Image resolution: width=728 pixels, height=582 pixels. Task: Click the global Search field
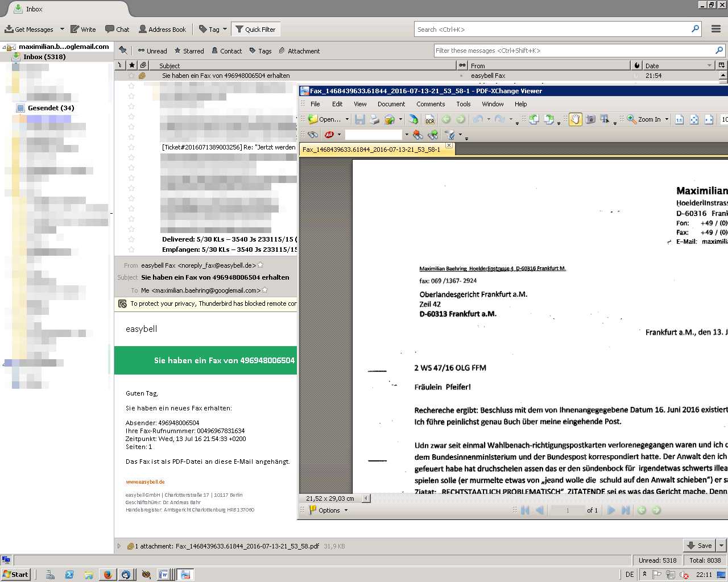[552, 30]
